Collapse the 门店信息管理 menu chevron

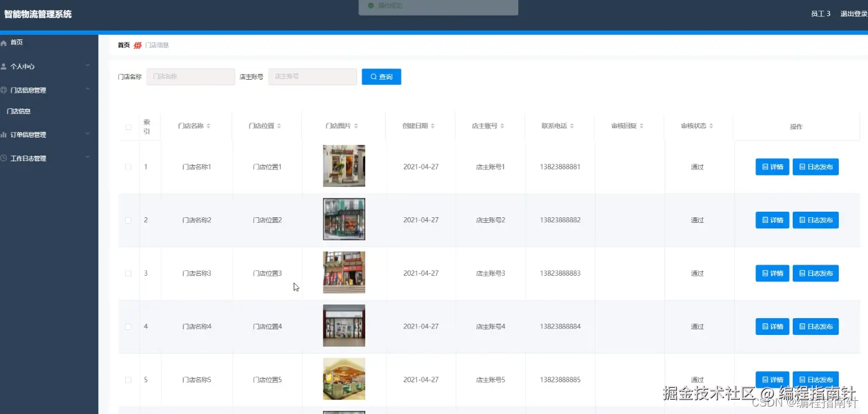(x=88, y=89)
